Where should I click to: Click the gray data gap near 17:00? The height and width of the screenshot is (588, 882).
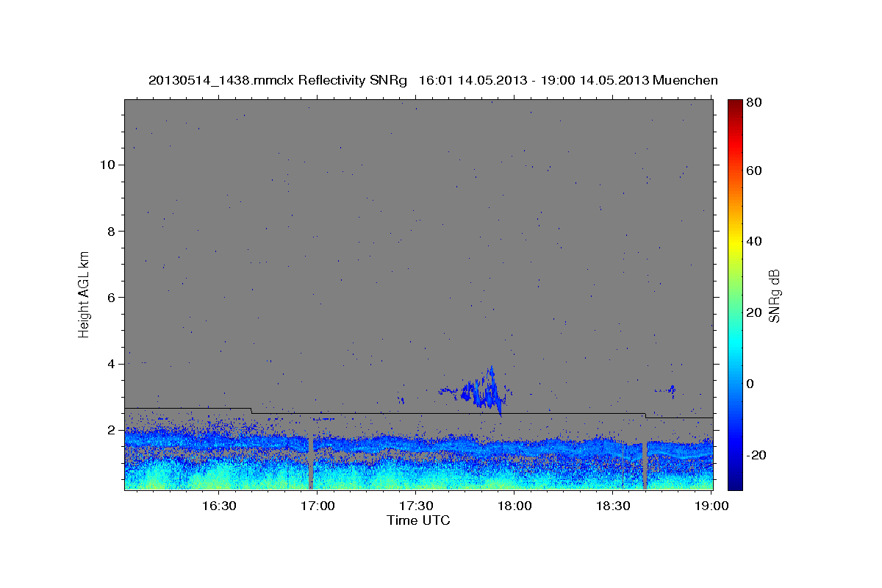pyautogui.click(x=311, y=462)
